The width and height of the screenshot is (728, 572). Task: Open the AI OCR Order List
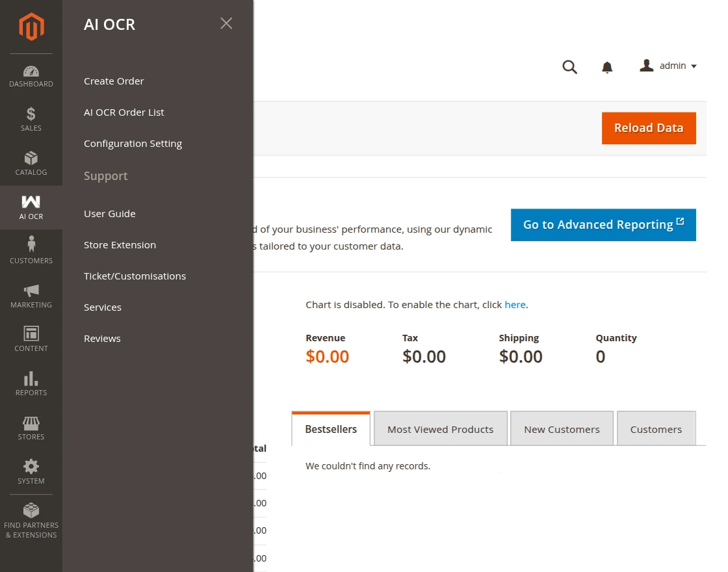123,112
